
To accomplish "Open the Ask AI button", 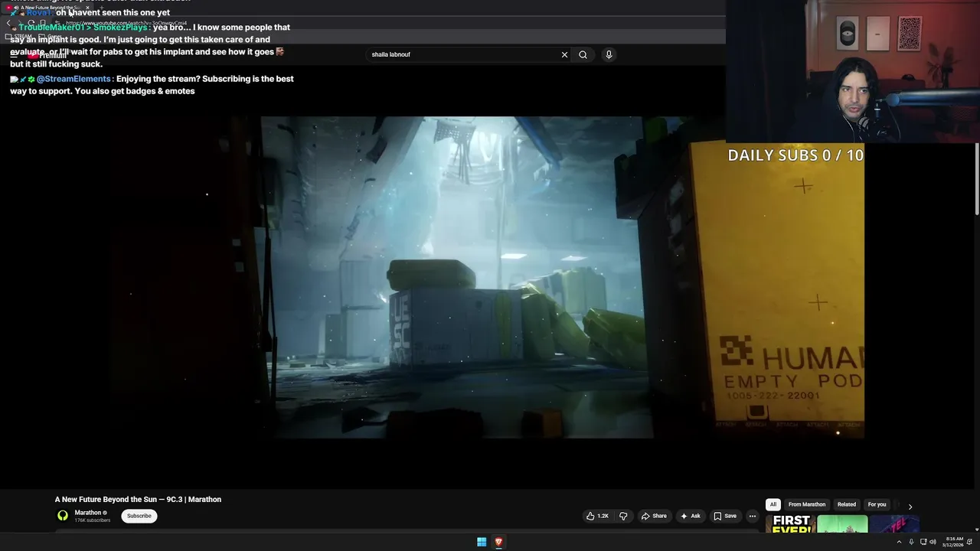I will (x=691, y=516).
